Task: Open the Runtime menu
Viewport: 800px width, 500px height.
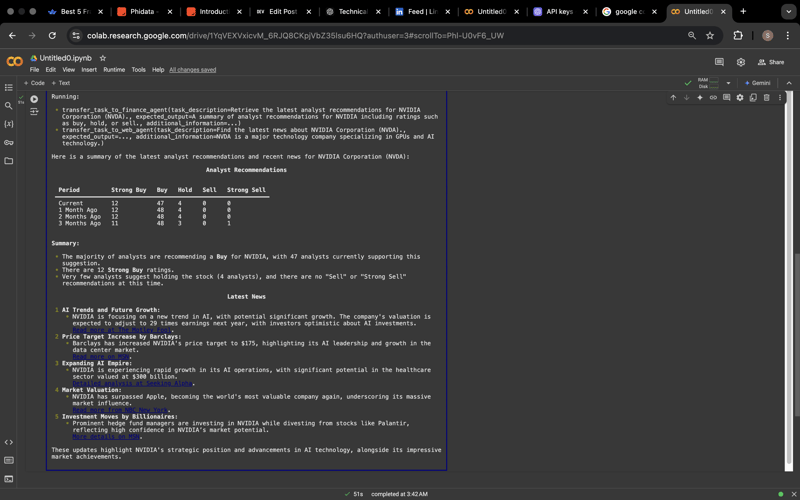Action: point(114,70)
